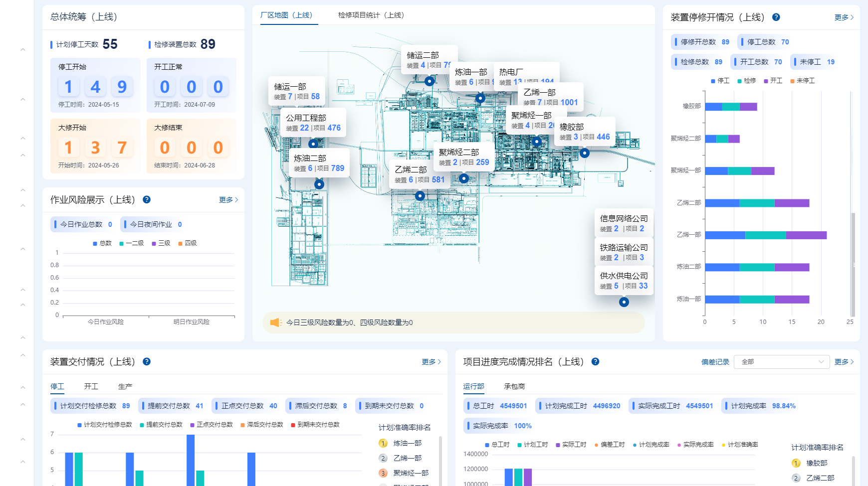Expand 更多 in 装置停修开情况 panel

pyautogui.click(x=844, y=17)
